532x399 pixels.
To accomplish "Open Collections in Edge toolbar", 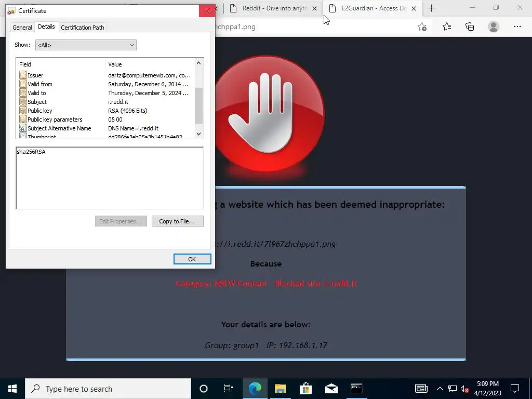I will click(470, 26).
